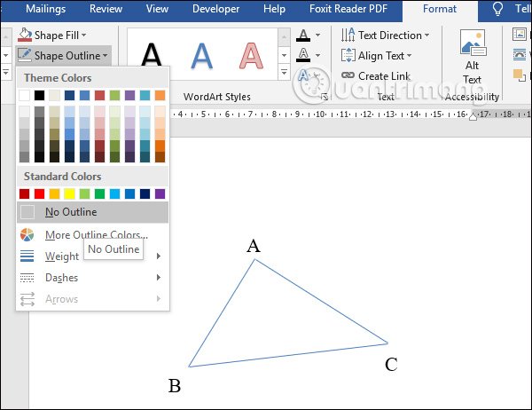Click the Alt Text icon
This screenshot has width=532, height=410.
(x=473, y=43)
